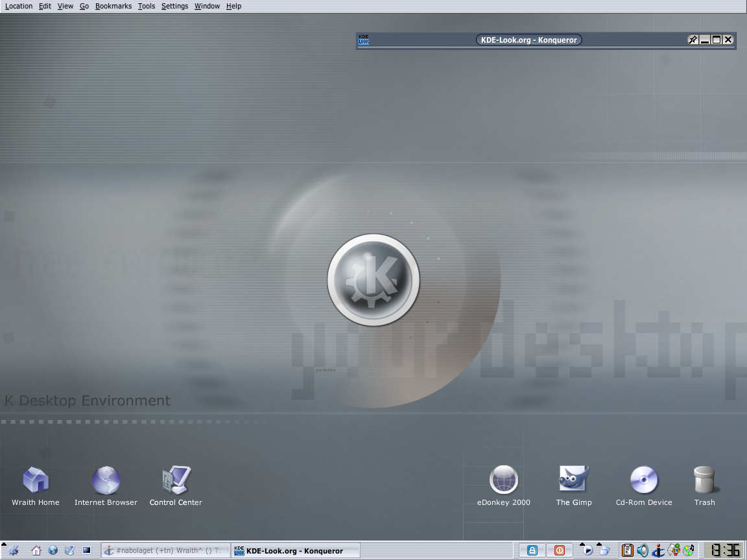Open the Edit menu
The height and width of the screenshot is (560, 747).
pyautogui.click(x=45, y=6)
